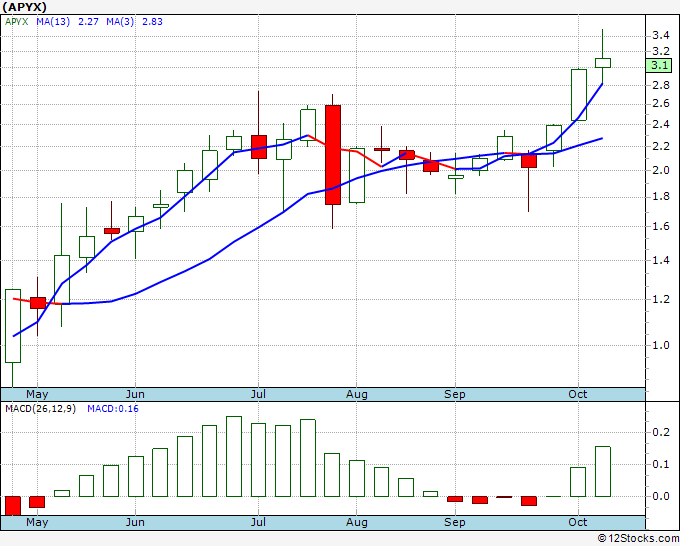
Task: Click the 1.8 price axis label
Action: [x=660, y=197]
